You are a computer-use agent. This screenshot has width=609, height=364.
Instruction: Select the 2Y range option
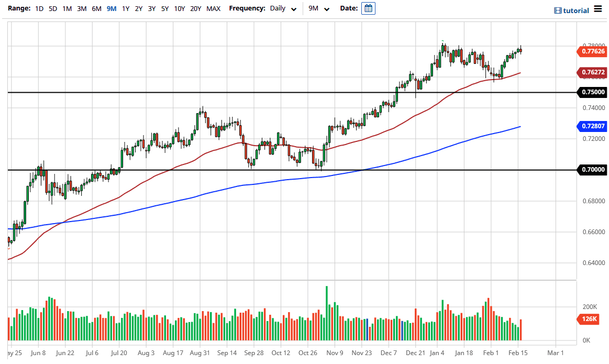point(138,8)
